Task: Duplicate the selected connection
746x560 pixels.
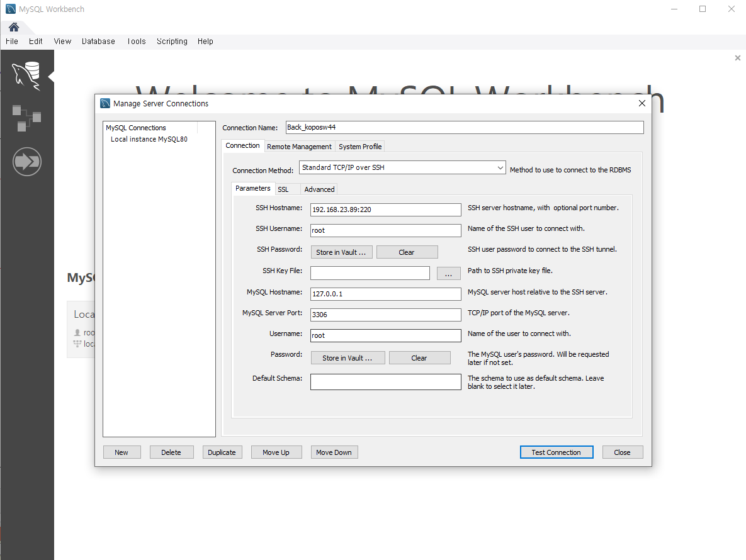Action: point(222,452)
